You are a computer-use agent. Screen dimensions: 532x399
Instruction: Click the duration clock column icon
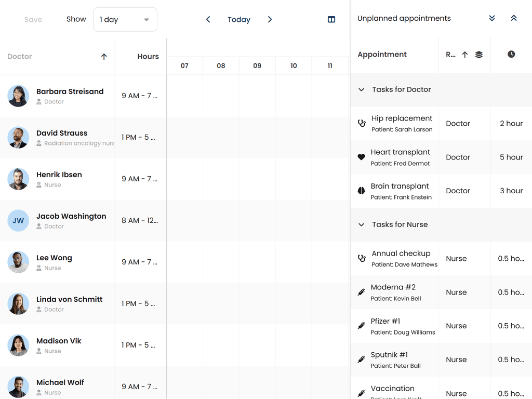click(511, 55)
